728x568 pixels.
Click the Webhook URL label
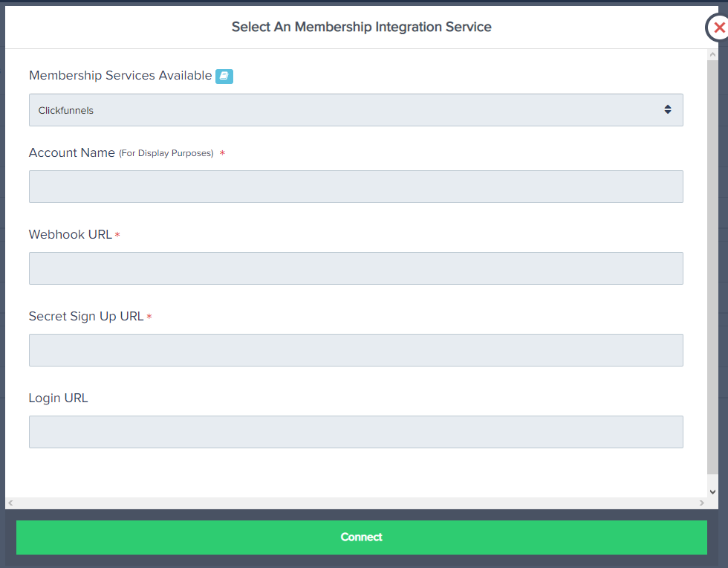pos(71,234)
